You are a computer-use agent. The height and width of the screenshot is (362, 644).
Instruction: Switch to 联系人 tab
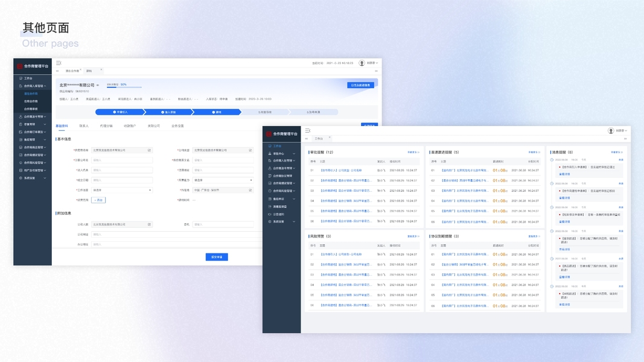pos(84,126)
